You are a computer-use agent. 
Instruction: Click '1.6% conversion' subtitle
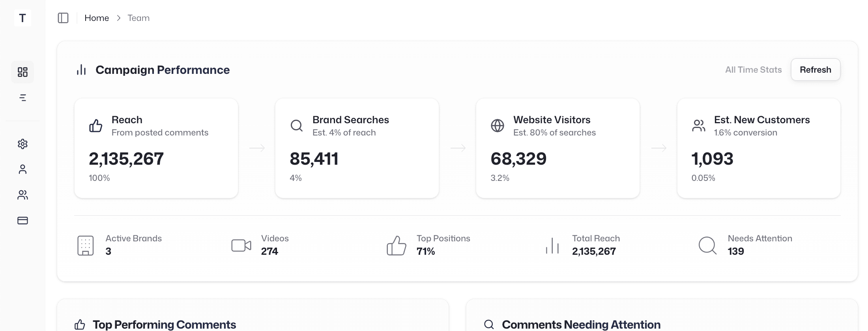click(x=745, y=133)
